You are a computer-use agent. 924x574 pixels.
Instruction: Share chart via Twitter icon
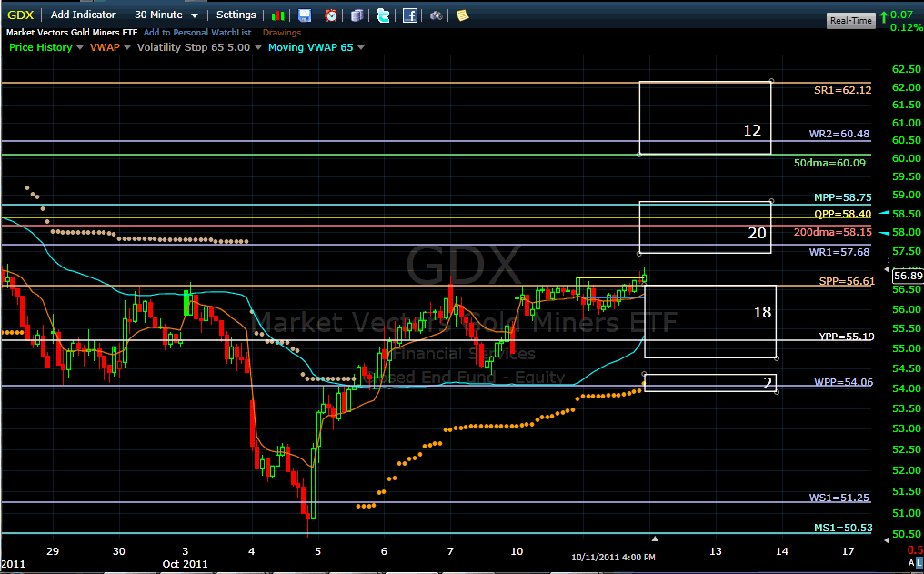click(x=384, y=15)
